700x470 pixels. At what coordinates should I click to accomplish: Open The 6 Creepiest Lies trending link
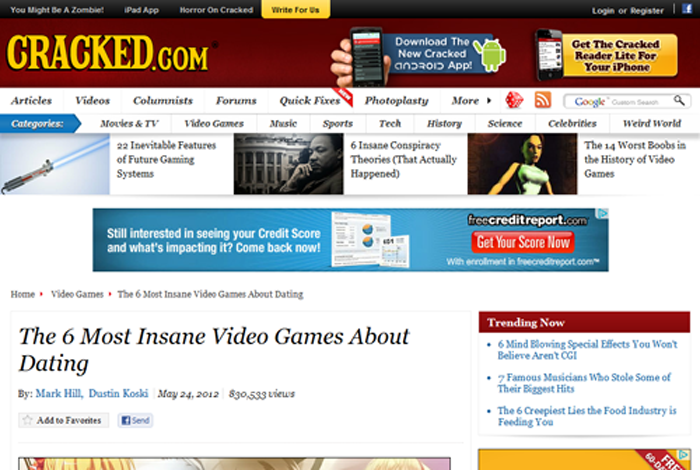(x=587, y=416)
